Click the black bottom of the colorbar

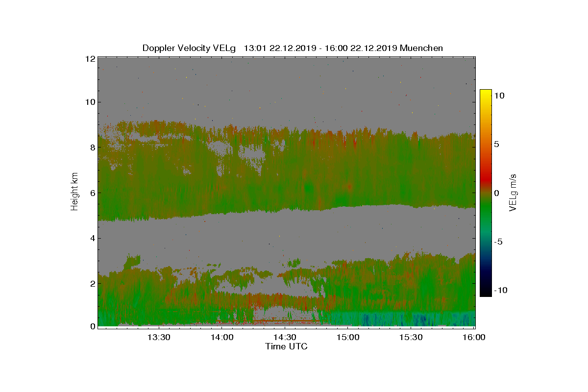pyautogui.click(x=486, y=292)
